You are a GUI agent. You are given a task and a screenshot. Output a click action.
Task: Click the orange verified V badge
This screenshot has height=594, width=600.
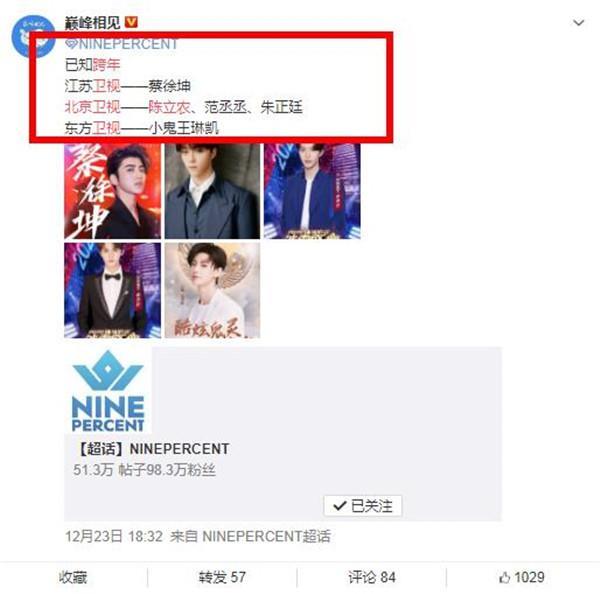pos(131,22)
